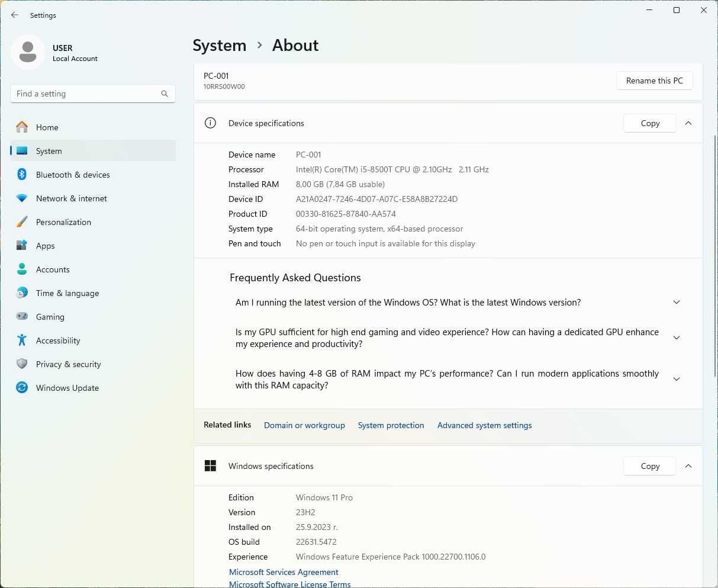Open Microsoft Software License Terms link

290,584
